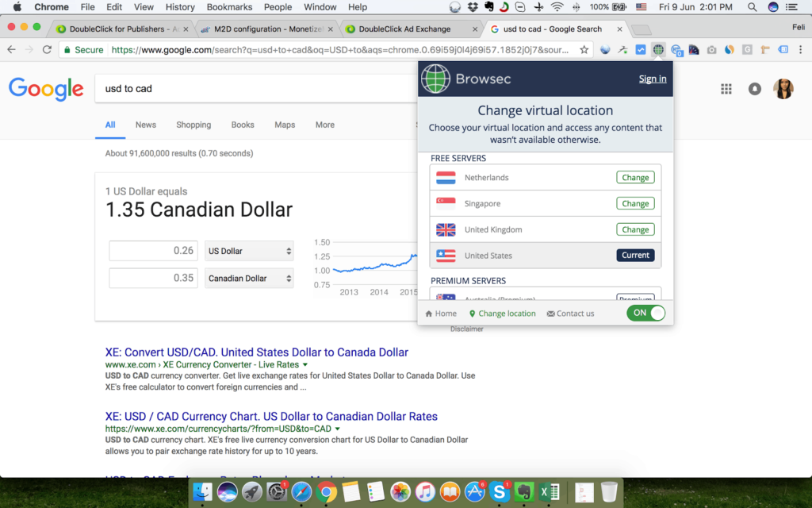
Task: Open the XE Convert USD/CAD result
Action: (256, 352)
